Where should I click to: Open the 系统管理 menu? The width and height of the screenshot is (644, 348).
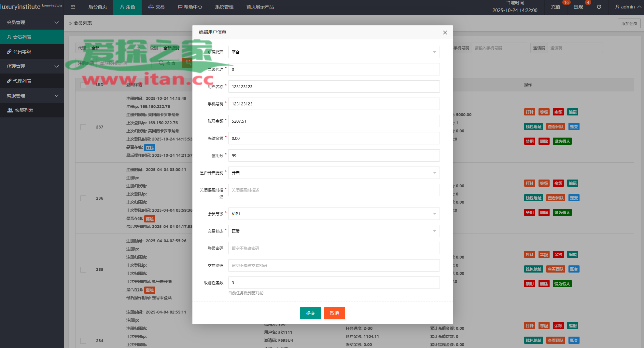point(224,7)
